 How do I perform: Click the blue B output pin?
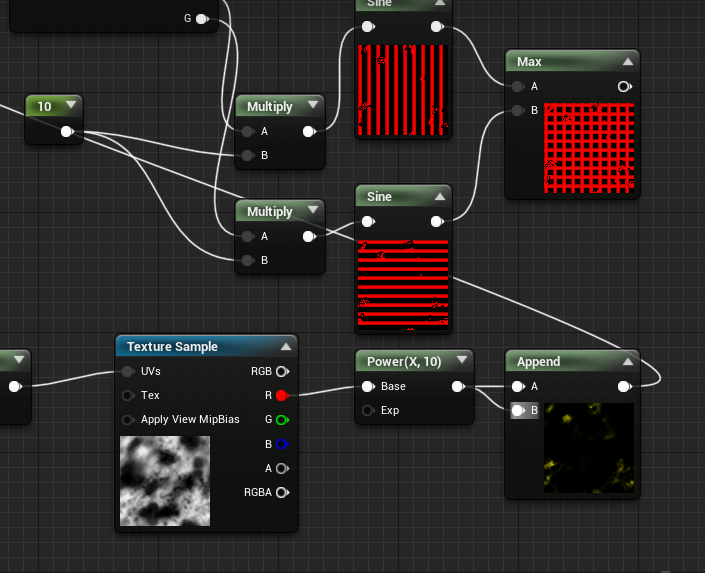[282, 444]
